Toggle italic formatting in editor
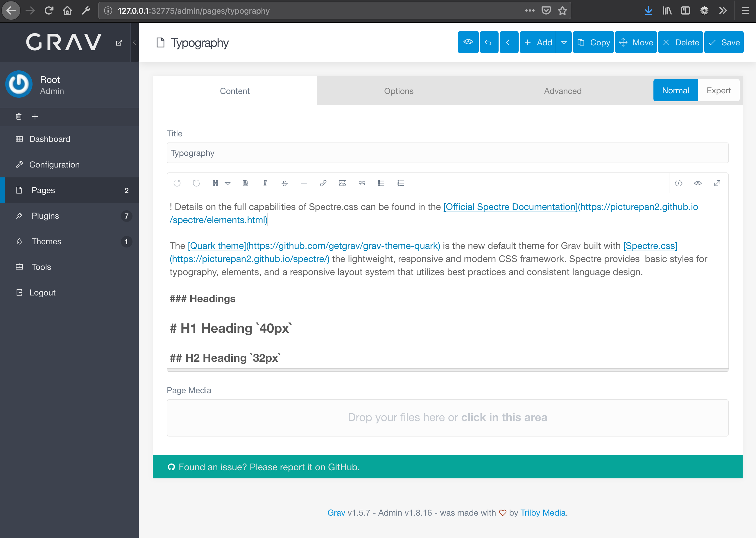This screenshot has width=756, height=538. (x=265, y=183)
